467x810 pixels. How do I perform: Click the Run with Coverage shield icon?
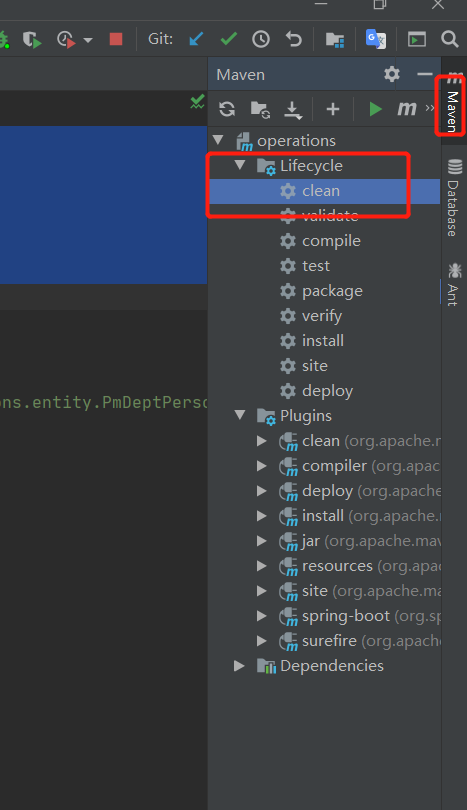point(32,39)
